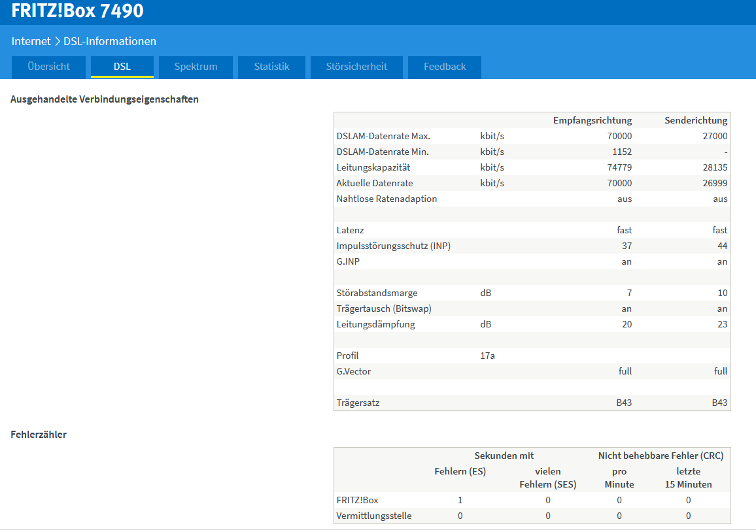Click the value 74779
This screenshot has height=532, width=756.
[619, 168]
